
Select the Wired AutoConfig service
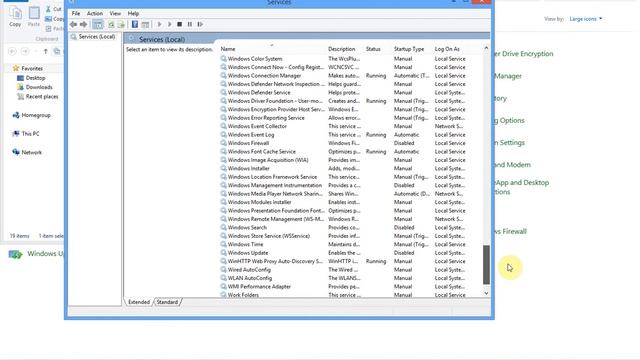point(249,270)
